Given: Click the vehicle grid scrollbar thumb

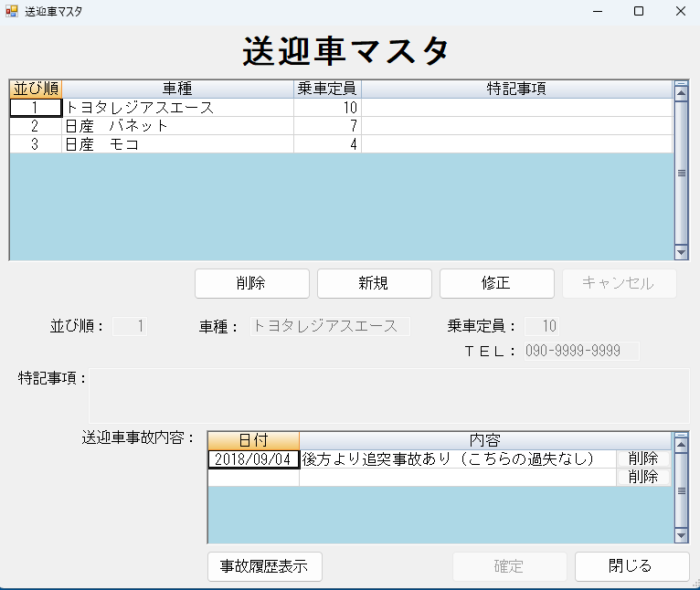Looking at the screenshot, I should tap(681, 174).
